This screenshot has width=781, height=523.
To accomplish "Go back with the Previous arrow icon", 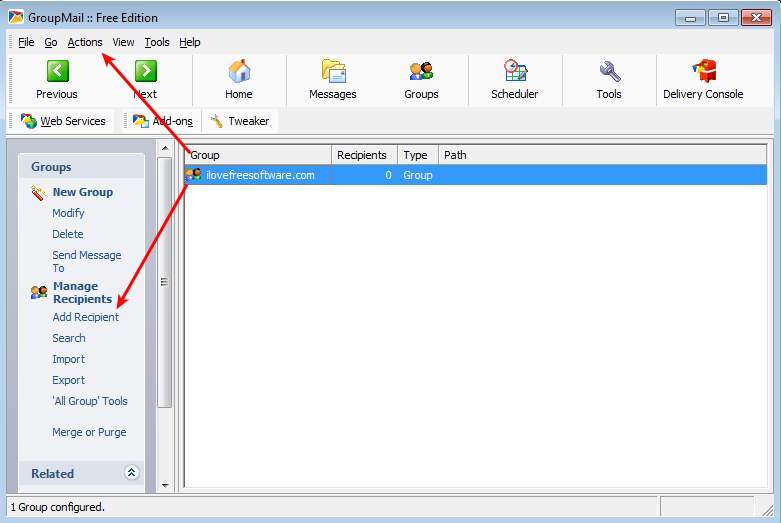I will pos(57,71).
